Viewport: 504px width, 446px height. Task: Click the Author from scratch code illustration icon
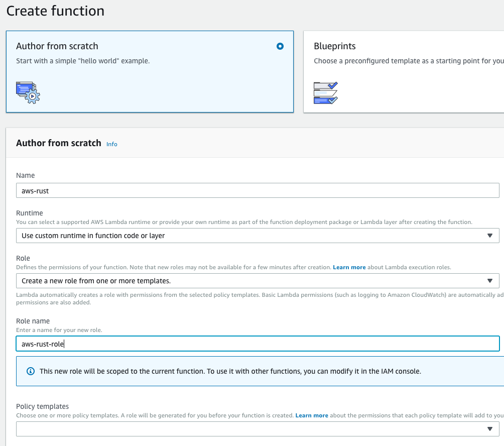click(x=27, y=92)
